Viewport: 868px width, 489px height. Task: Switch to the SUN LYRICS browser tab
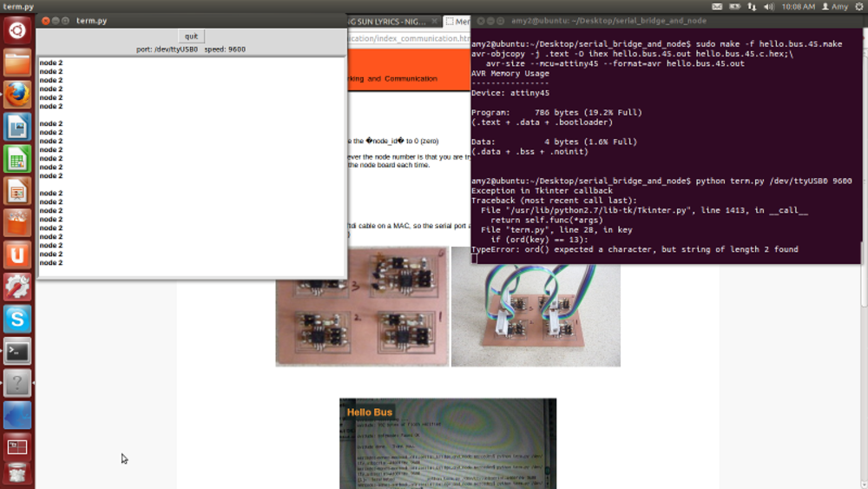[387, 22]
